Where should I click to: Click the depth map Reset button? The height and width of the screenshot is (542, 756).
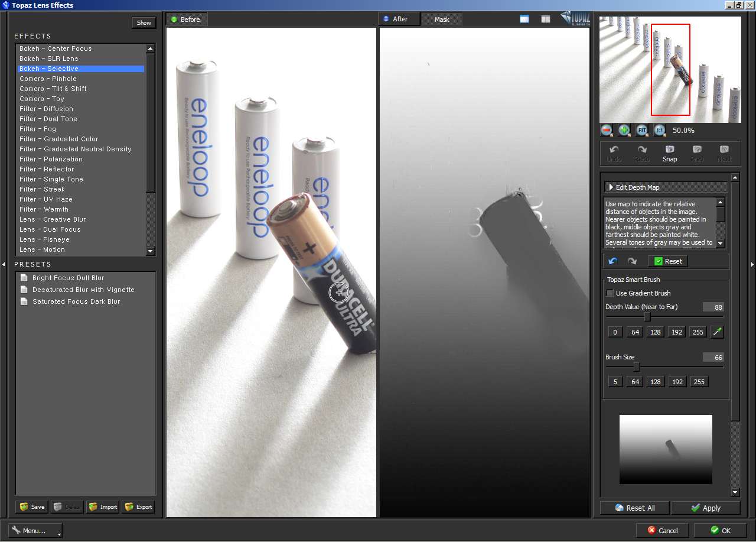(x=667, y=261)
